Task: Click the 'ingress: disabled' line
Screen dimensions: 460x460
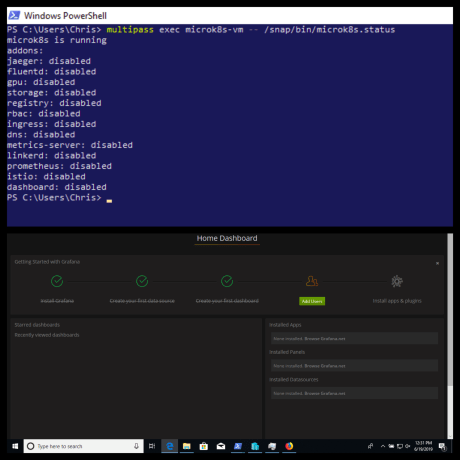Action: tap(52, 124)
